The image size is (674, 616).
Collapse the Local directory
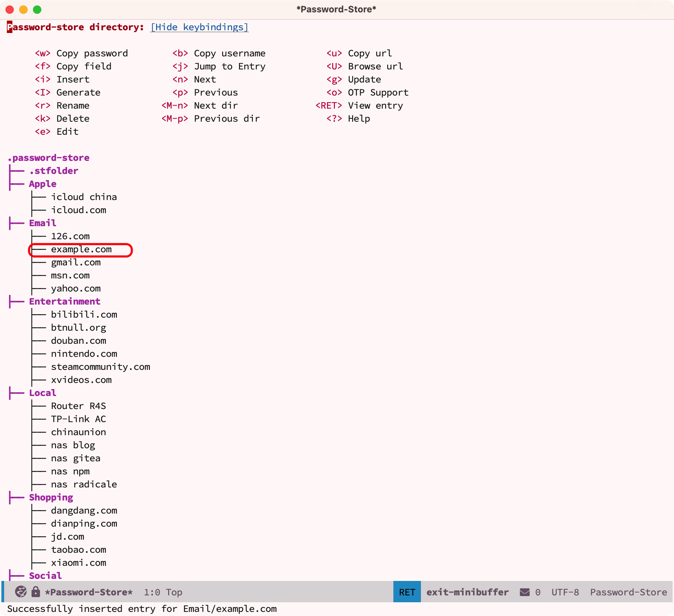tap(43, 393)
